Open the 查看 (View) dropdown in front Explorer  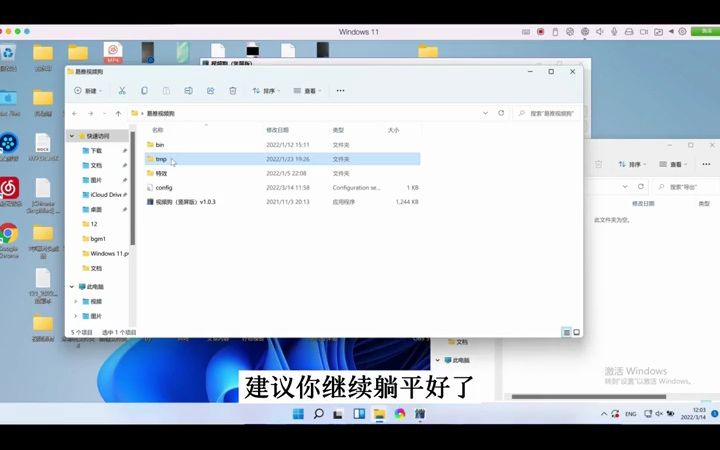pos(307,91)
